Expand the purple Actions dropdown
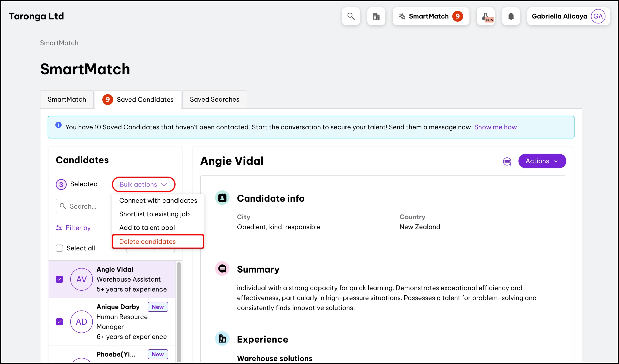This screenshot has width=619, height=364. [542, 161]
